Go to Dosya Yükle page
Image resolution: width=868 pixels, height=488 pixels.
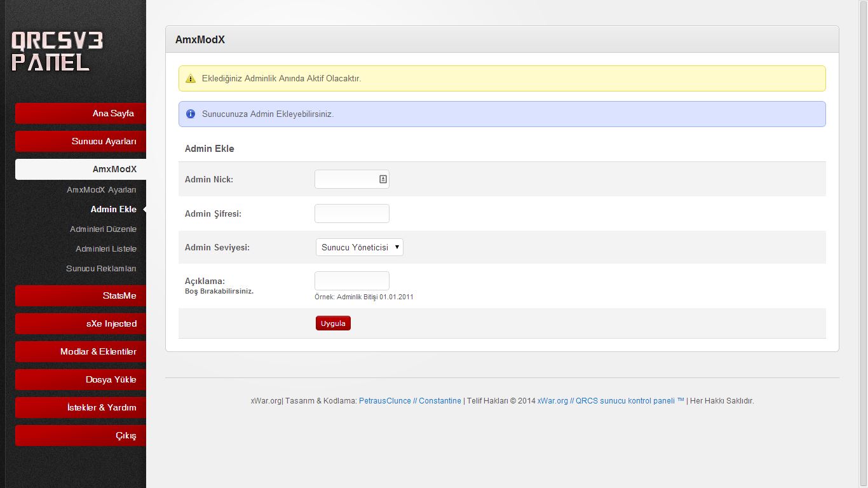point(81,379)
